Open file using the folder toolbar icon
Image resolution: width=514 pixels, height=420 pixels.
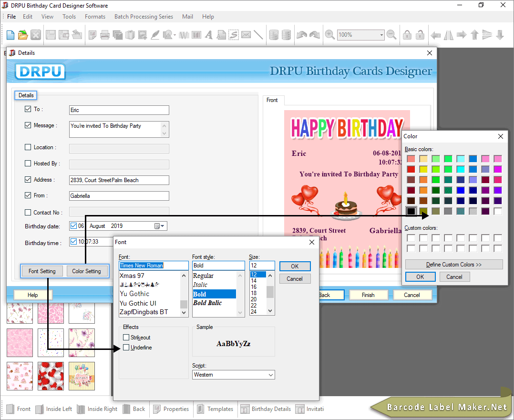[23, 35]
